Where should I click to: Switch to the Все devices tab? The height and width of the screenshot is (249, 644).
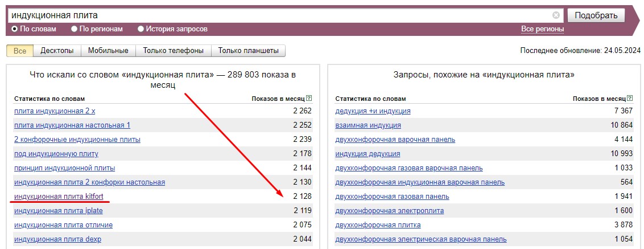click(x=20, y=51)
